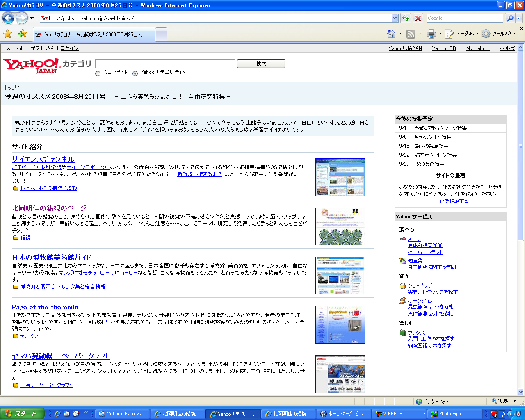Open 日本の博物館美術館ガイド thumbnail

click(x=340, y=276)
